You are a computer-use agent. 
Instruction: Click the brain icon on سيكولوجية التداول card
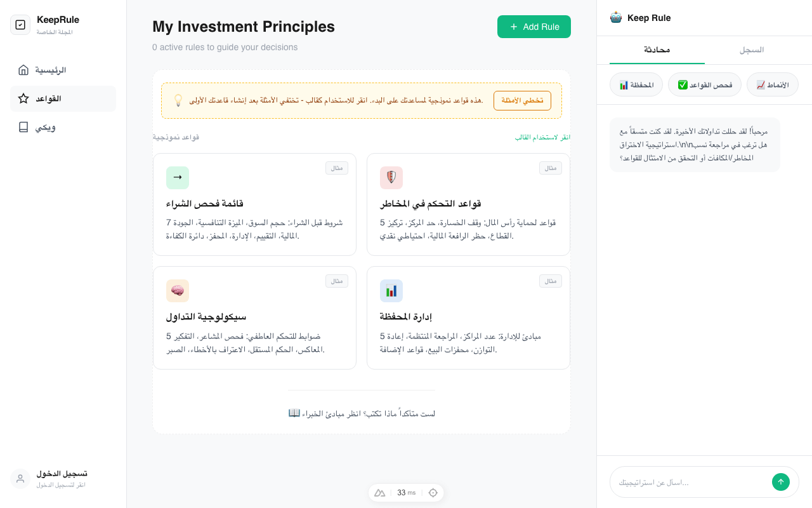pos(178,290)
